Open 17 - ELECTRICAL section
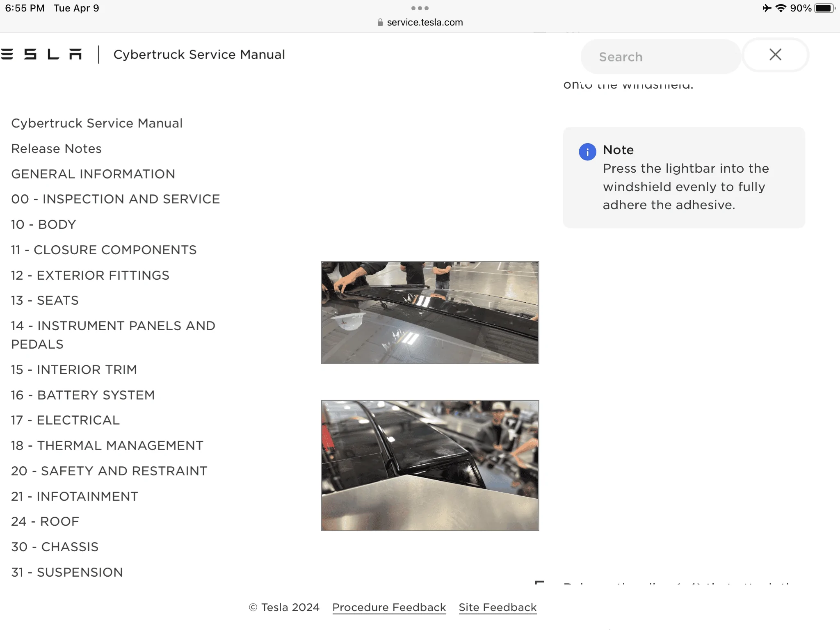This screenshot has height=630, width=840. (x=65, y=420)
